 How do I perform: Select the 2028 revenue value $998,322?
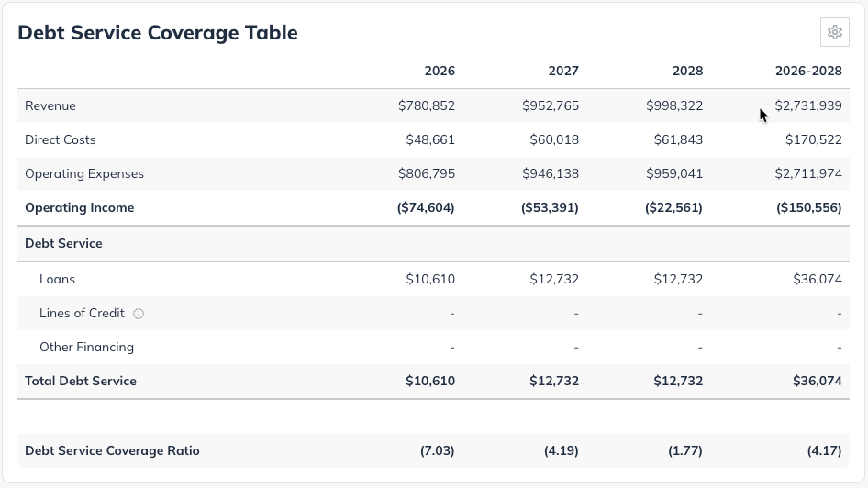674,105
